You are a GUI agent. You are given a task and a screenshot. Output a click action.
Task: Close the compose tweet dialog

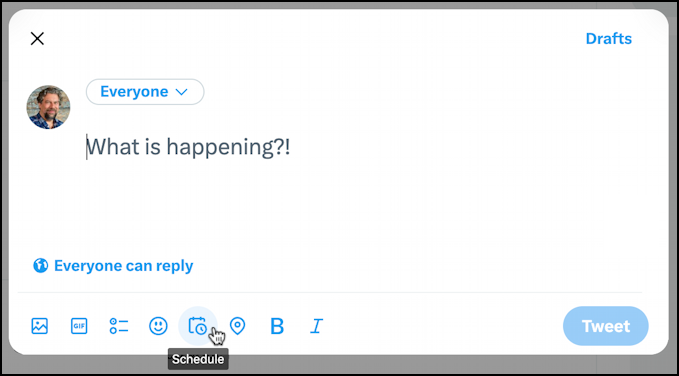37,39
